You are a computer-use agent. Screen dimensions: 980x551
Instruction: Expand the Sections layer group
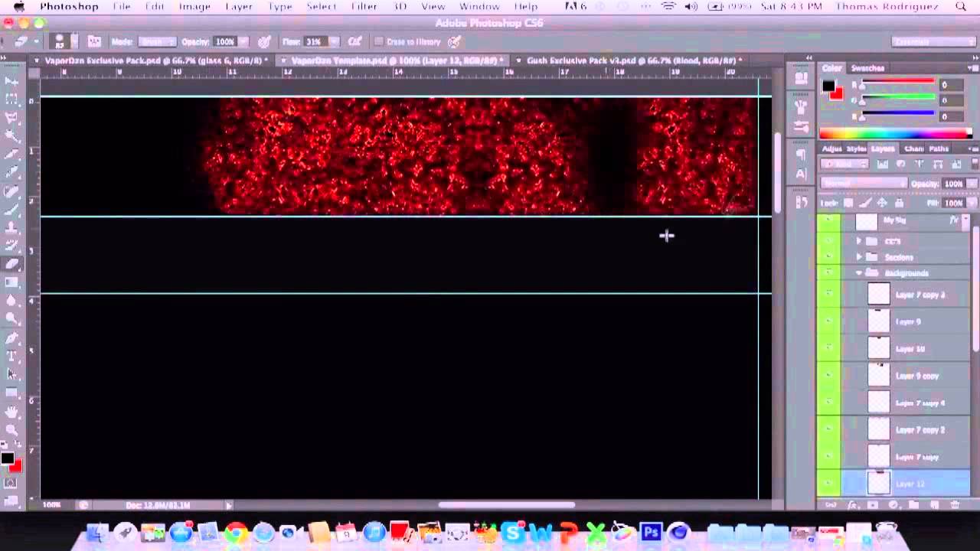pyautogui.click(x=859, y=257)
